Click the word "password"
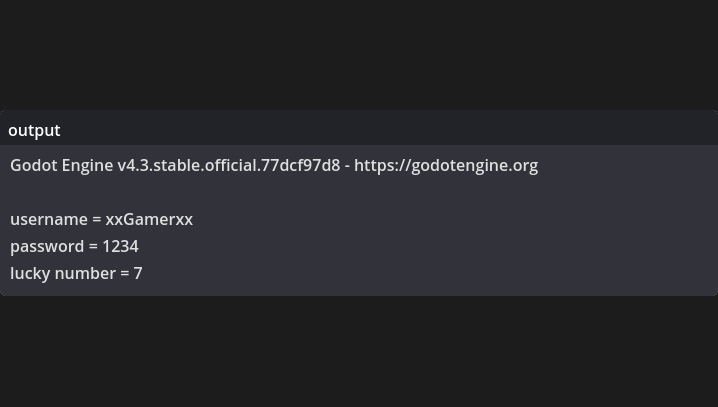Screen dimensions: 718x407 pos(47,246)
